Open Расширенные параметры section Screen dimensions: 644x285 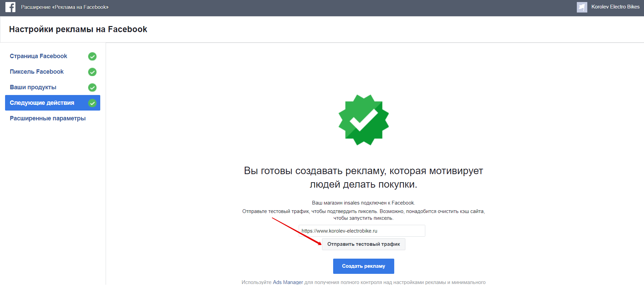click(x=48, y=118)
